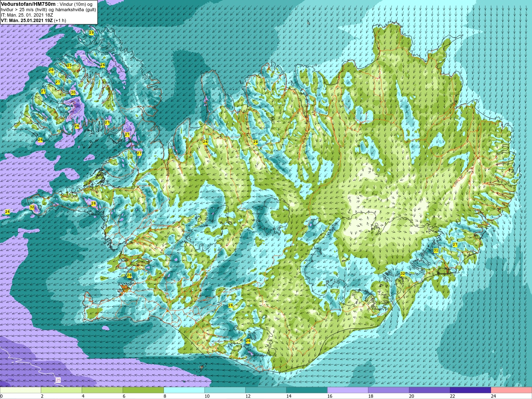Click the 8–10 m/s light cyan legend swatch

[184, 390]
